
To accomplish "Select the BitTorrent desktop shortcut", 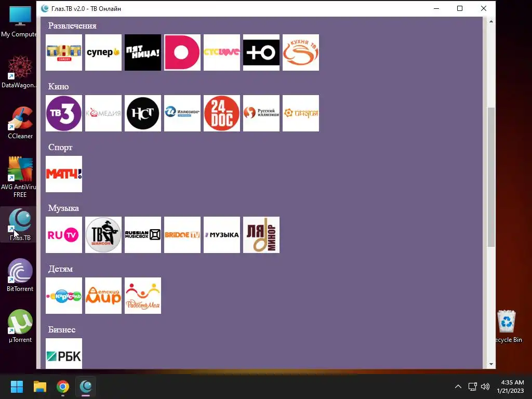I will point(20,275).
